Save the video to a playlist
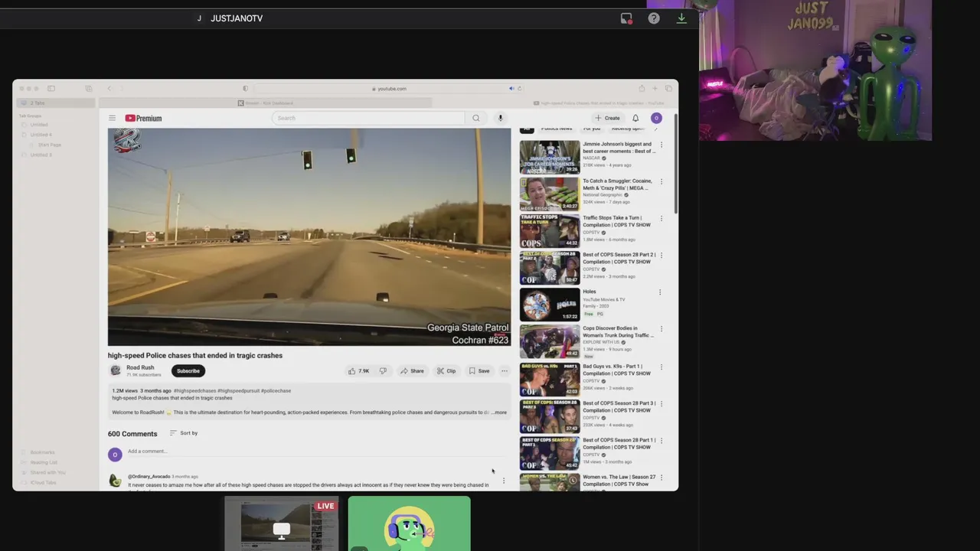Image resolution: width=980 pixels, height=551 pixels. [x=479, y=371]
